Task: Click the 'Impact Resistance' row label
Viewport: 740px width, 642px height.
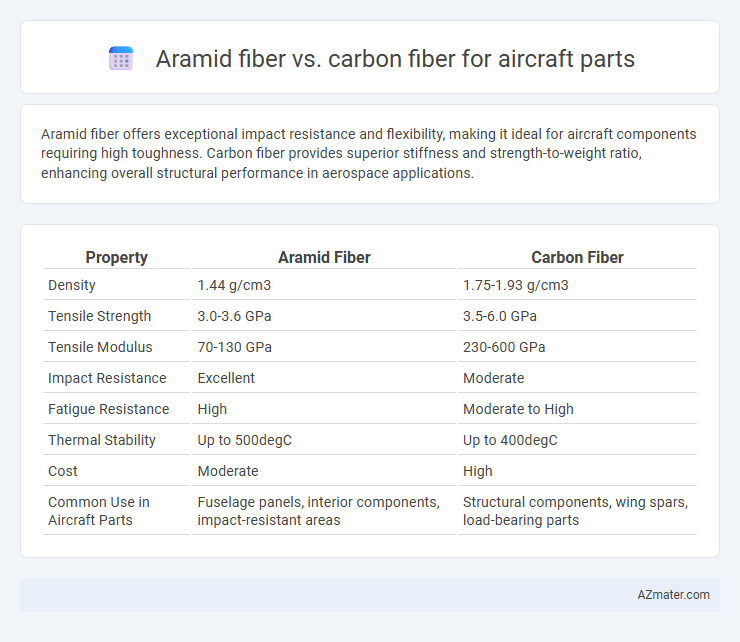Action: (x=107, y=378)
